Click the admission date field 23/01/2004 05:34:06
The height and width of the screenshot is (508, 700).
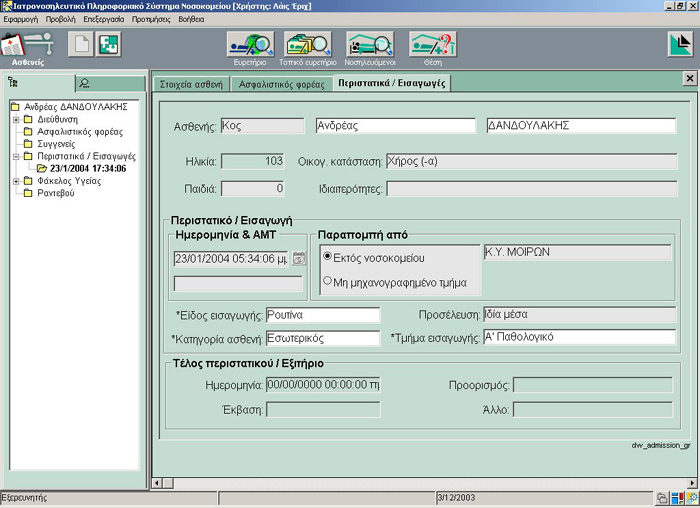tap(231, 258)
